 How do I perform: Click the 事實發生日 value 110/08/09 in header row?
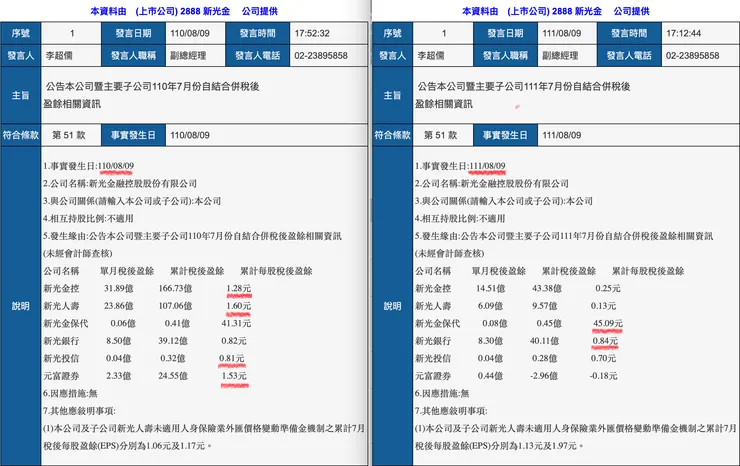coord(190,135)
